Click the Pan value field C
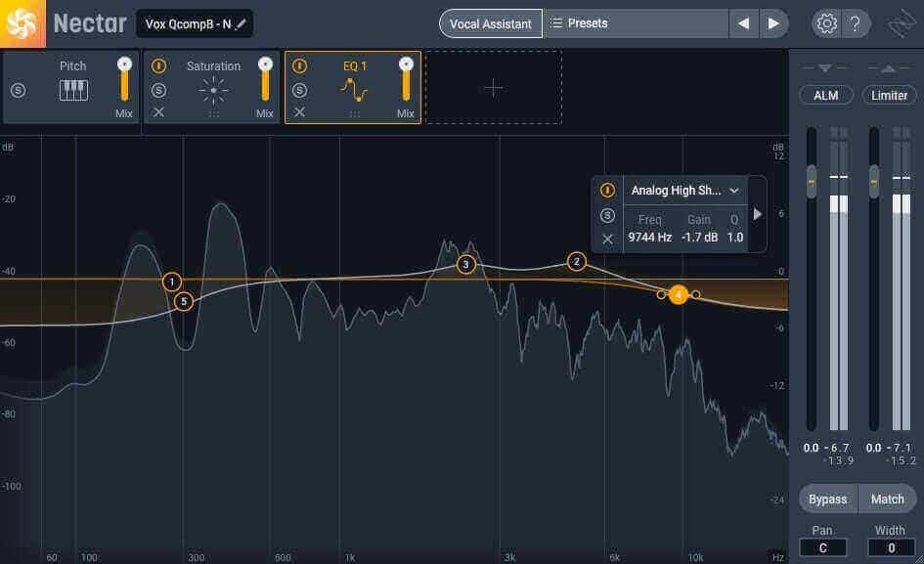 click(x=822, y=547)
